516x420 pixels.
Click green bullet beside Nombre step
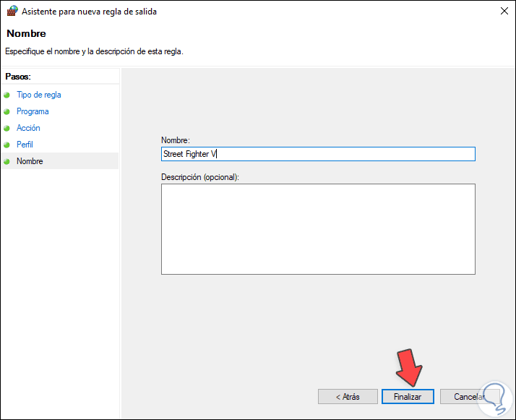(x=7, y=161)
